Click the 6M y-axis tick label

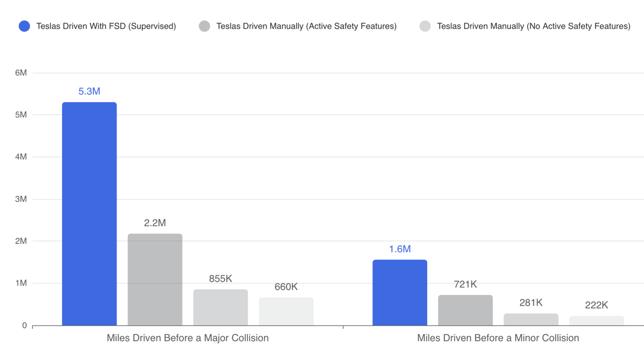click(x=20, y=73)
